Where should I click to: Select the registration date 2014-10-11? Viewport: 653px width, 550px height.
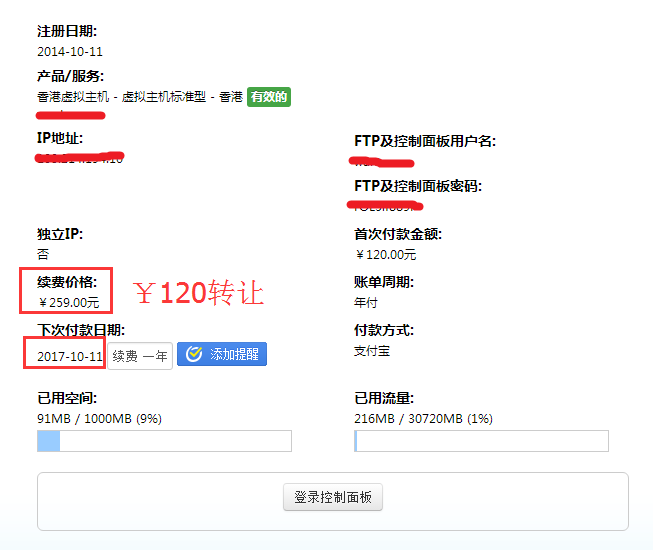pyautogui.click(x=70, y=51)
